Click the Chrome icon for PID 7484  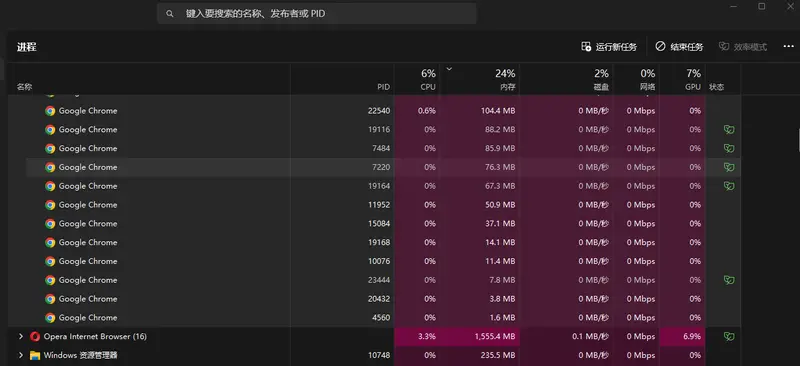[50, 149]
